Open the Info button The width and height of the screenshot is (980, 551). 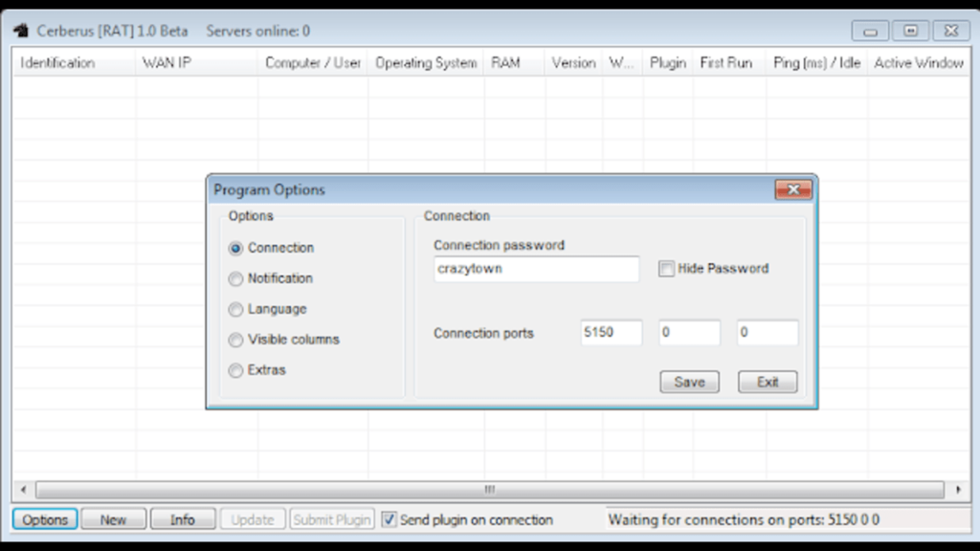[x=183, y=519]
